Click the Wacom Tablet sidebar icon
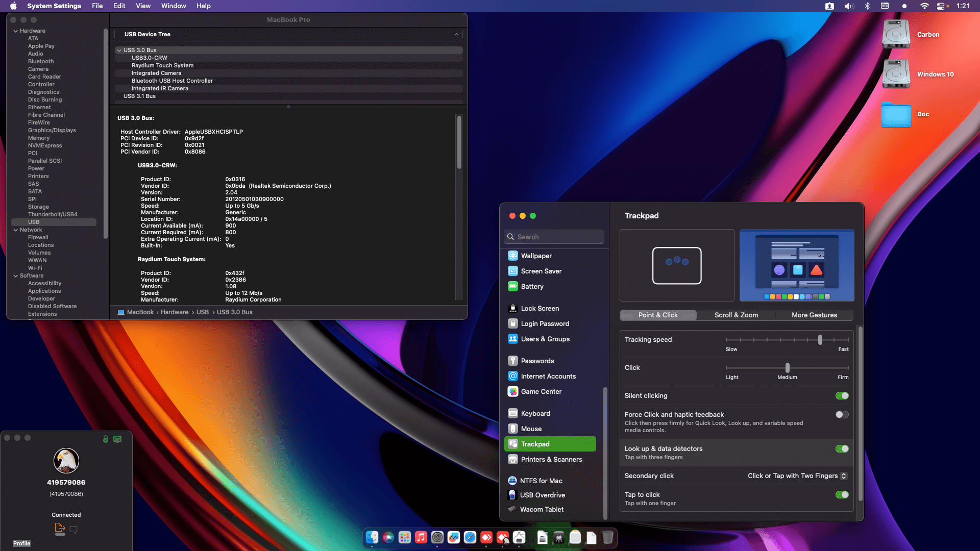Viewport: 980px width, 551px height. click(512, 509)
